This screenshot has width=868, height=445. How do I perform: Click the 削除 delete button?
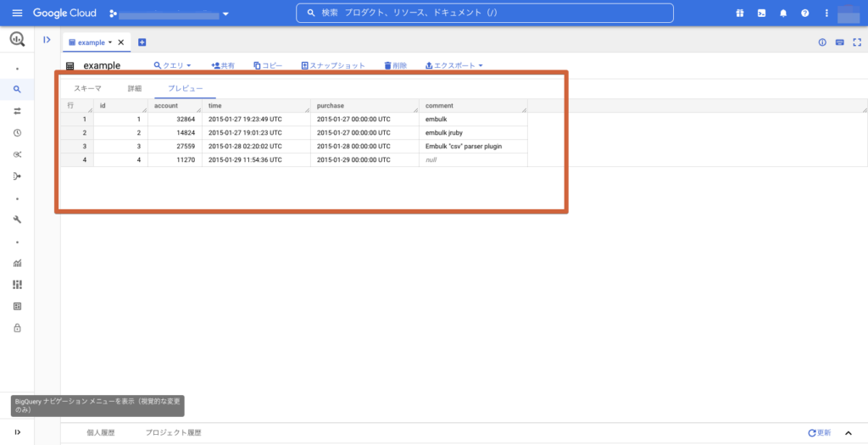[x=395, y=65]
